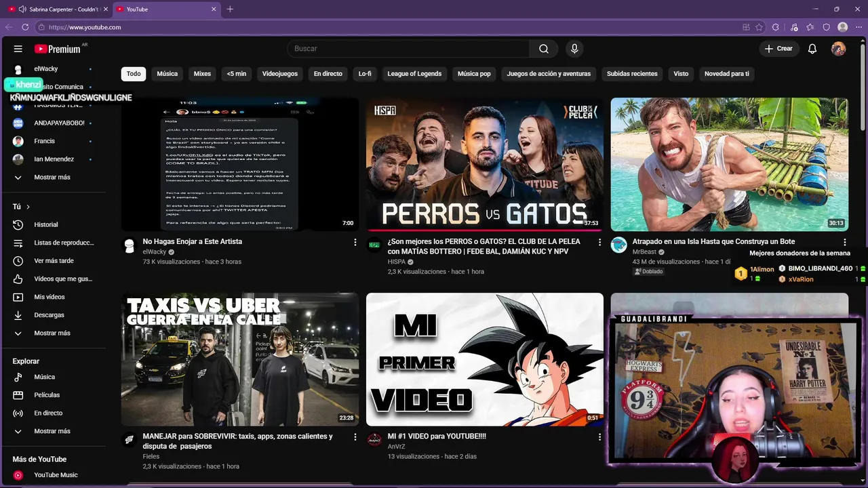Select the En directo filter chip
The image size is (868, 488).
point(328,74)
